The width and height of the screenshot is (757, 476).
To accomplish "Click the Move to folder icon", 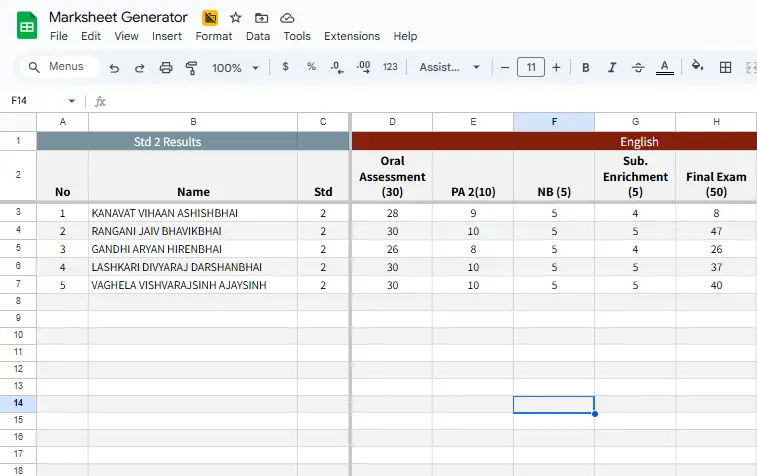I will coord(261,18).
